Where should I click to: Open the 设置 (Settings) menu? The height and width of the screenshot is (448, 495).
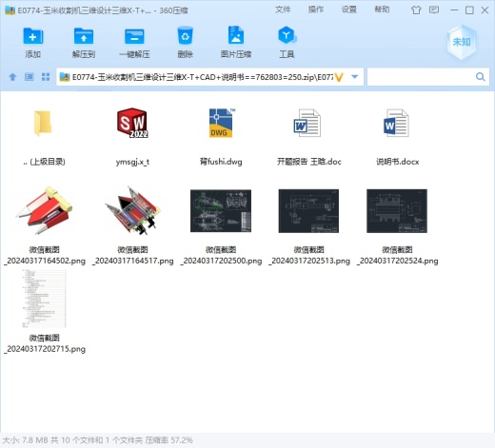point(348,10)
